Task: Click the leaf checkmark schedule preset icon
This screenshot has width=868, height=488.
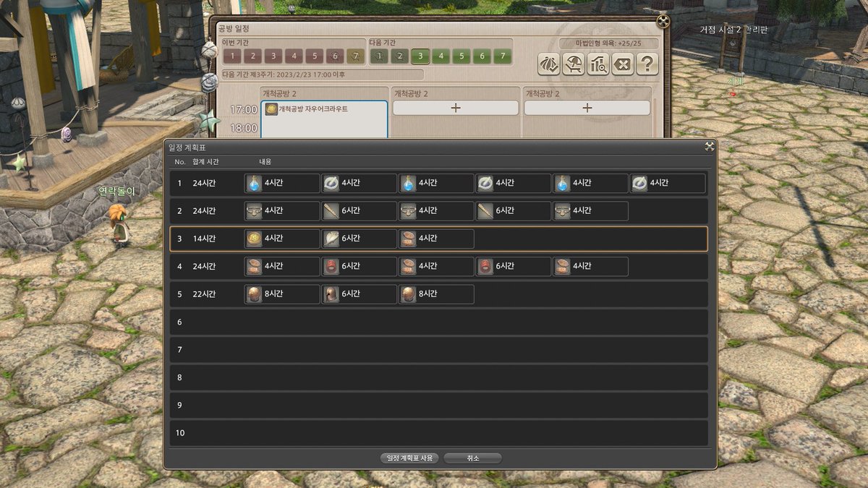Action: point(548,64)
